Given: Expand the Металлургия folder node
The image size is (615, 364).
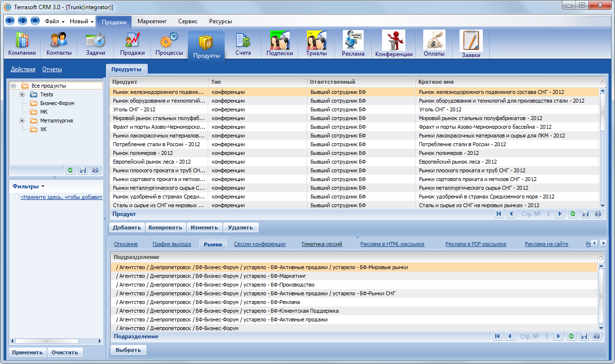Looking at the screenshot, I should (x=22, y=121).
